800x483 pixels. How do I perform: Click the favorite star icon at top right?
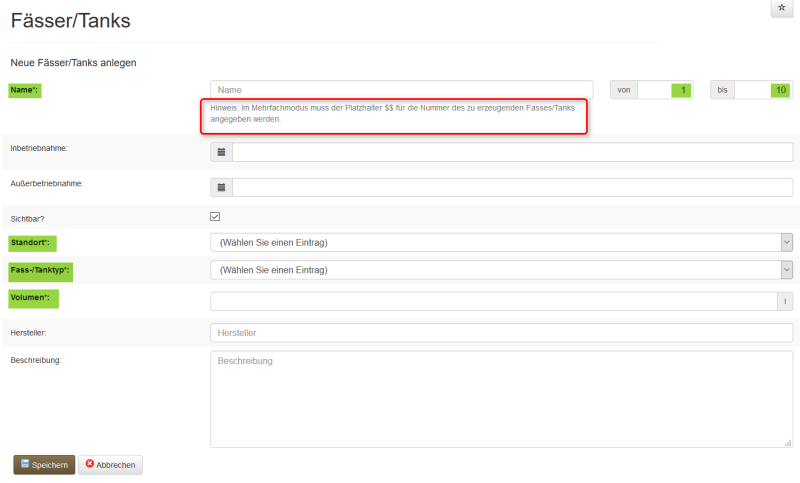(x=781, y=8)
